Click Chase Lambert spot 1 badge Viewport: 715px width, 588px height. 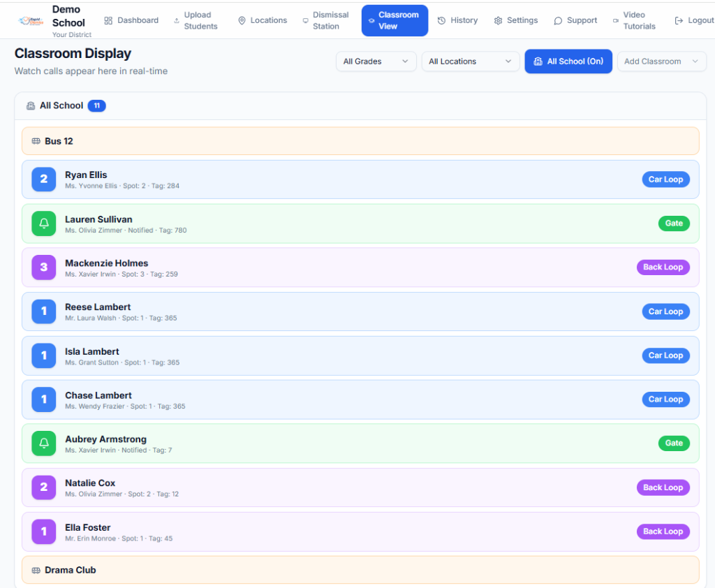coord(44,399)
